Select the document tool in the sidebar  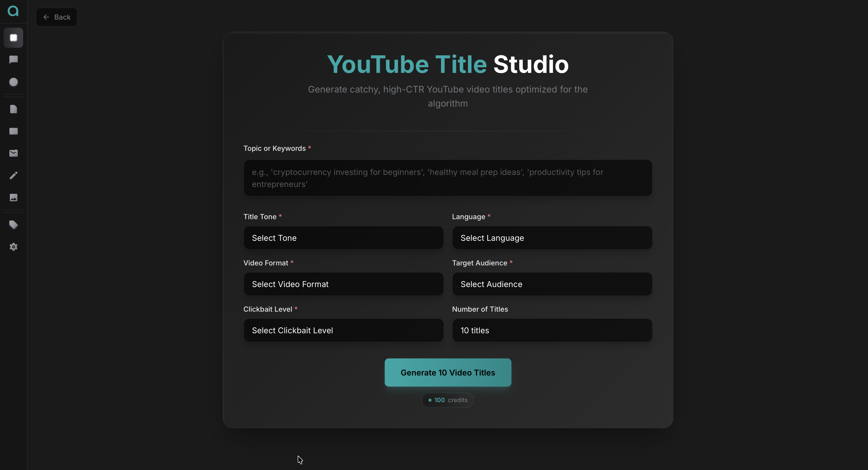[x=14, y=109]
